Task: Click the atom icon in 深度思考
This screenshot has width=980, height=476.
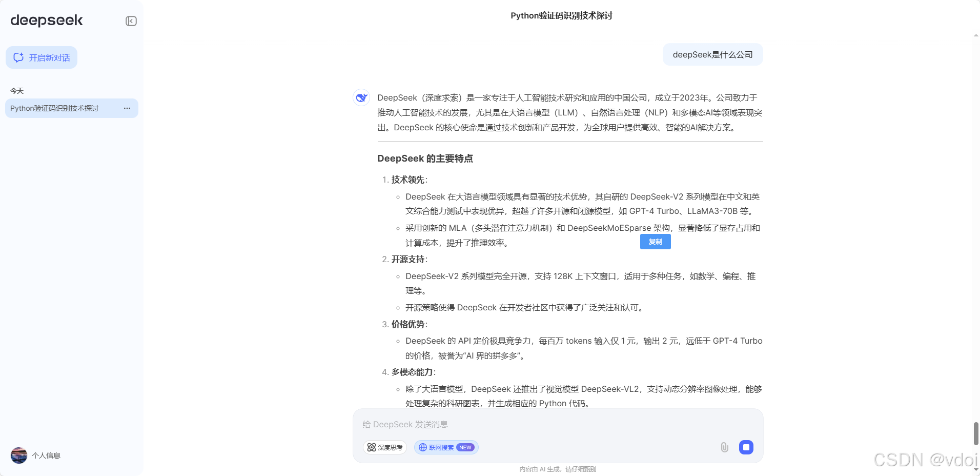Action: tap(372, 447)
